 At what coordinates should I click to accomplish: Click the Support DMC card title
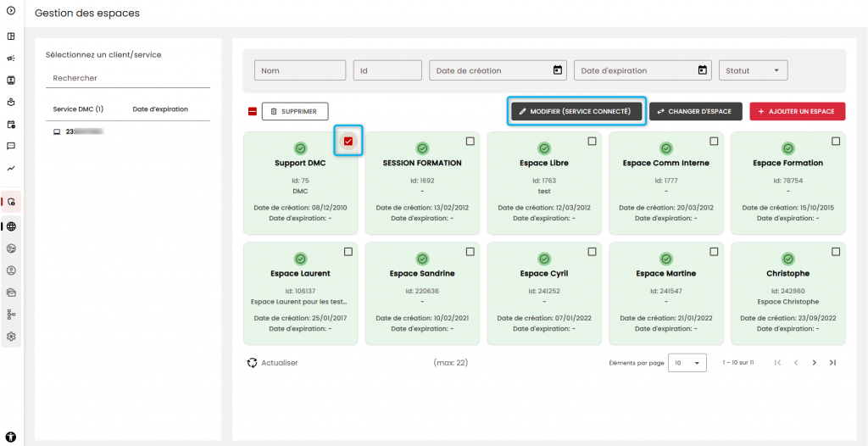click(301, 163)
